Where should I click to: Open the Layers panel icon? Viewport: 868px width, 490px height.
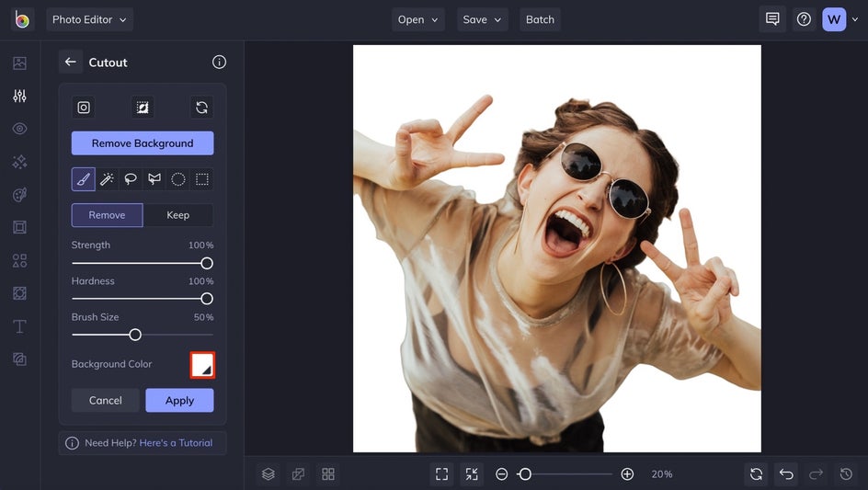pos(268,474)
